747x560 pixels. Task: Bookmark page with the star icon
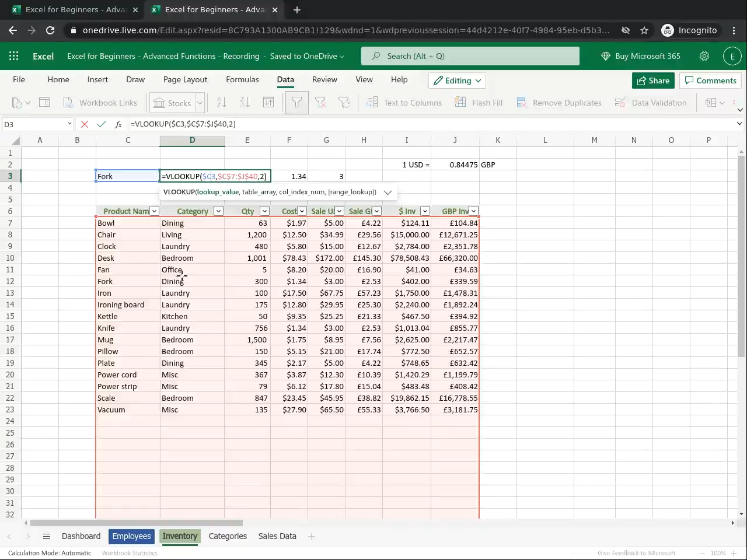coord(644,30)
